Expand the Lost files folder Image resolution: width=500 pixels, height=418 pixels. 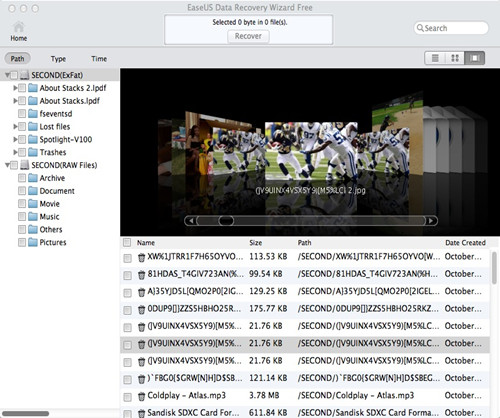[x=15, y=127]
